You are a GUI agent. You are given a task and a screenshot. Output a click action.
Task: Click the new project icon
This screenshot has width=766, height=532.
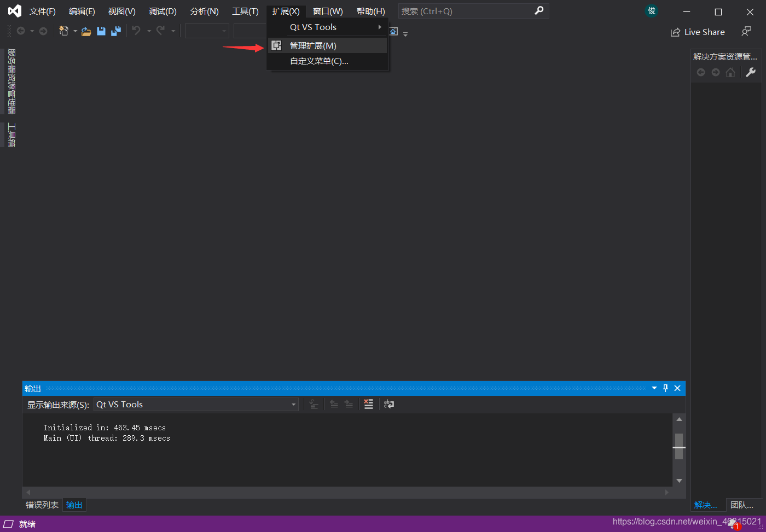pos(64,31)
